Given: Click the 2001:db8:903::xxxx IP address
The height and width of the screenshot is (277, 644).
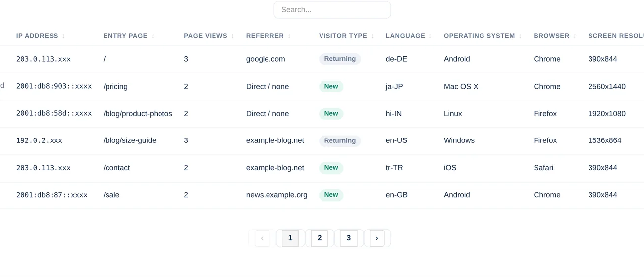Looking at the screenshot, I should click(x=54, y=86).
